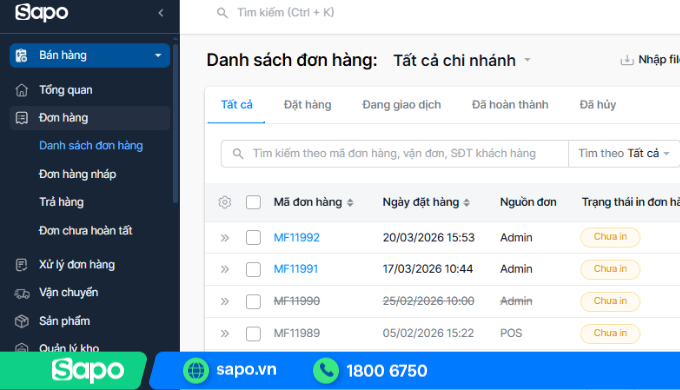Screen dimensions: 680x390
Task: Switch to the Đặt hàng tab
Action: click(x=307, y=105)
